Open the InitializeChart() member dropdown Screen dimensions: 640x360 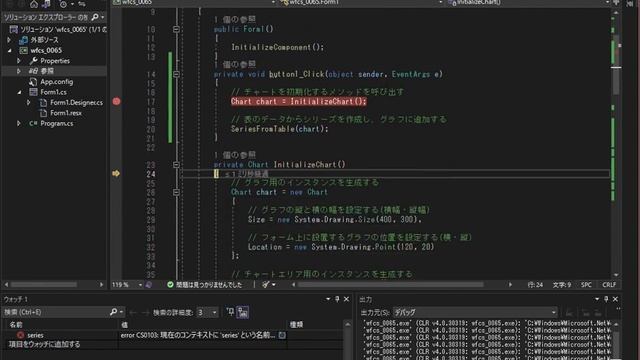point(607,2)
